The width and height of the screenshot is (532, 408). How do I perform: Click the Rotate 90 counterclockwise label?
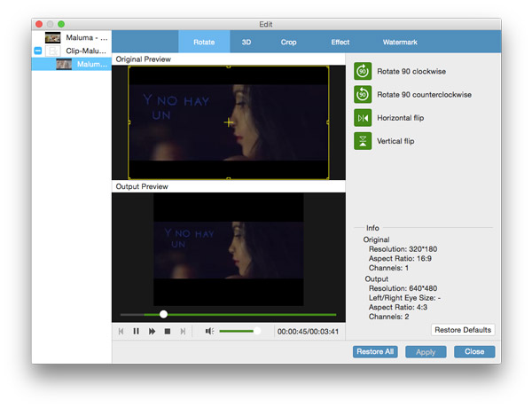click(424, 94)
